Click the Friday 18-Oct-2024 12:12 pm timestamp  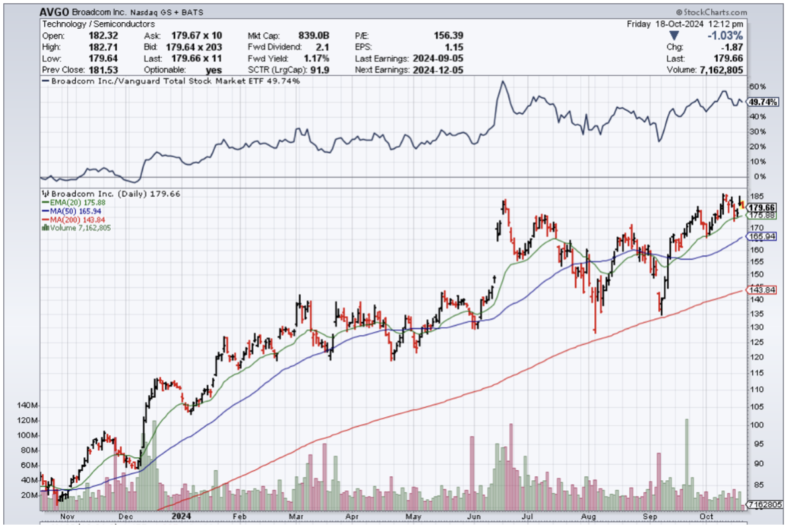[685, 24]
